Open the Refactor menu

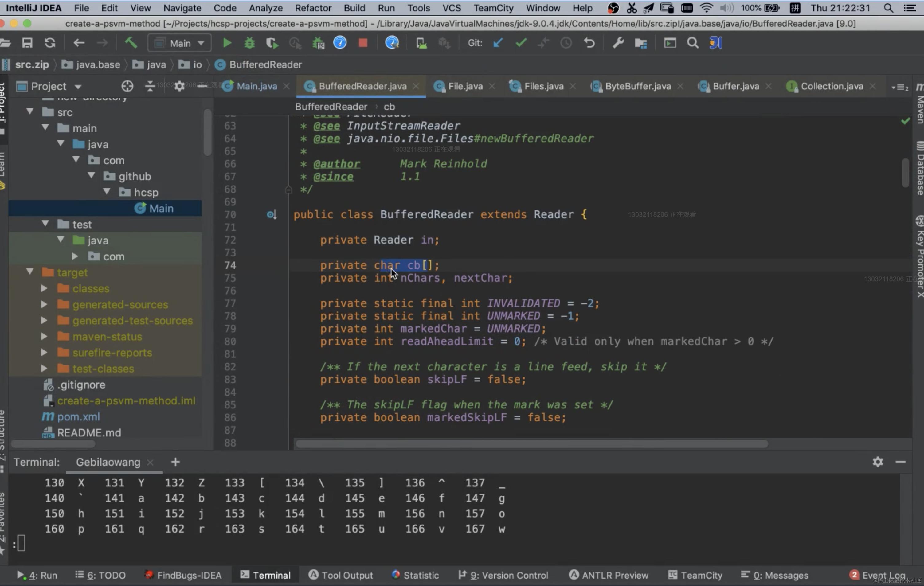(x=313, y=8)
